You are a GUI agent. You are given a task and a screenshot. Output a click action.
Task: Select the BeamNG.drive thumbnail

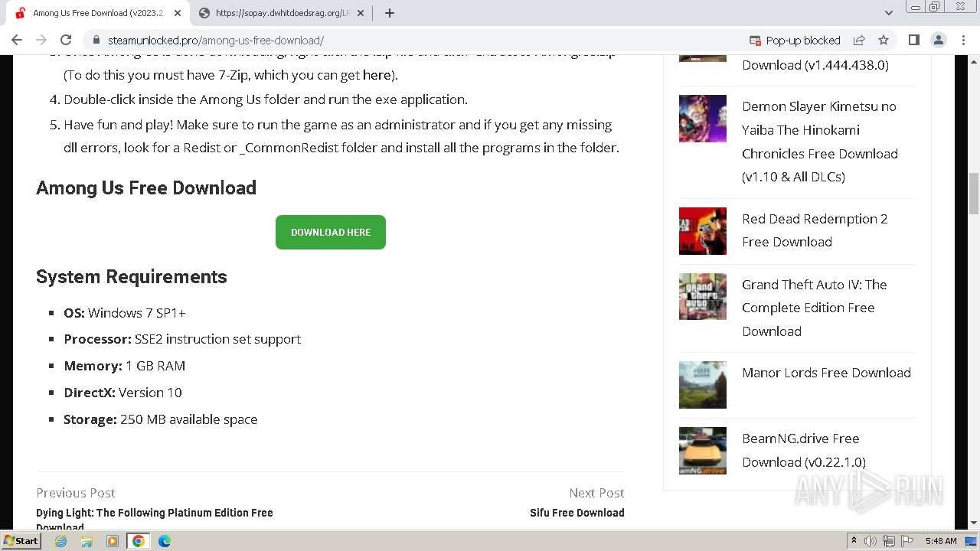(703, 451)
